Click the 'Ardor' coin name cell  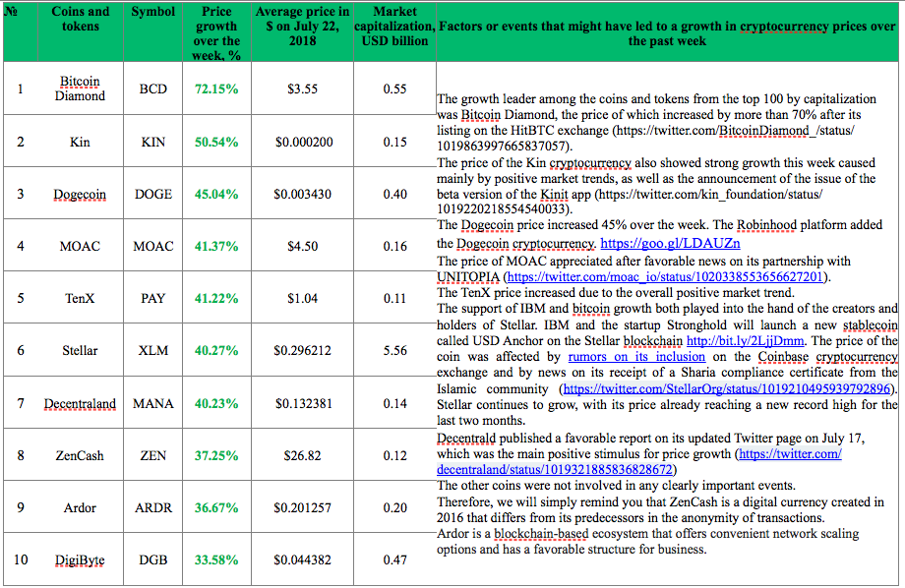(81, 506)
